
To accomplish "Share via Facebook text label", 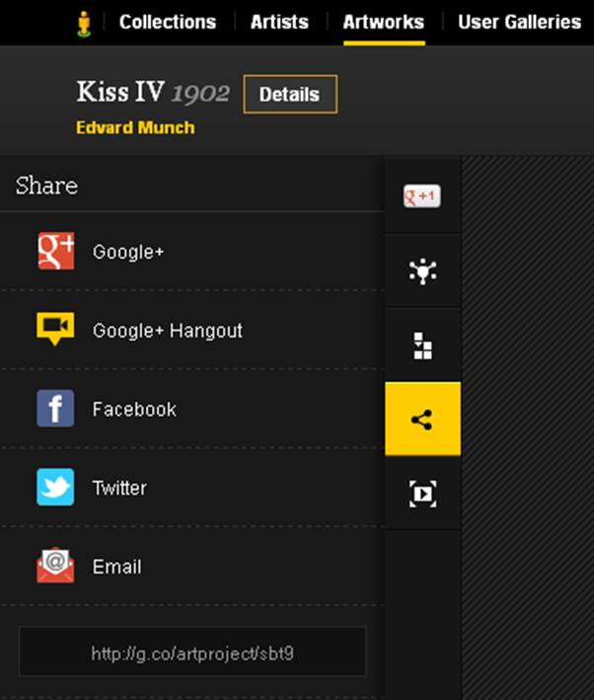I will pos(134,410).
